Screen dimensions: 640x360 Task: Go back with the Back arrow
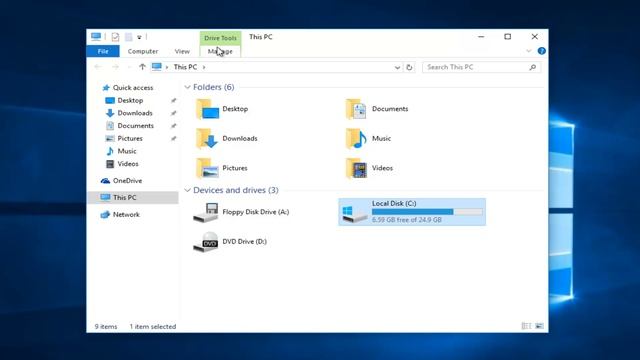point(98,67)
